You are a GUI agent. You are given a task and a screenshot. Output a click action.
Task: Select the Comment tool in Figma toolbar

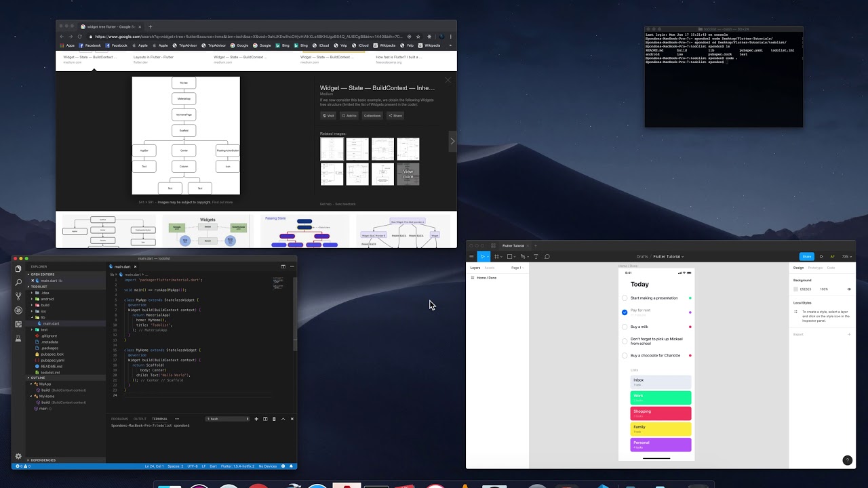click(547, 257)
